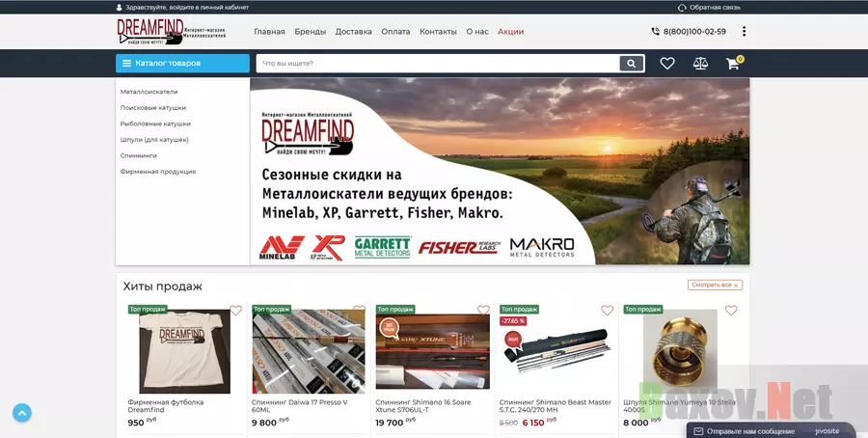Image resolution: width=868 pixels, height=438 pixels.
Task: Click the headset feedback icon
Action: [682, 8]
